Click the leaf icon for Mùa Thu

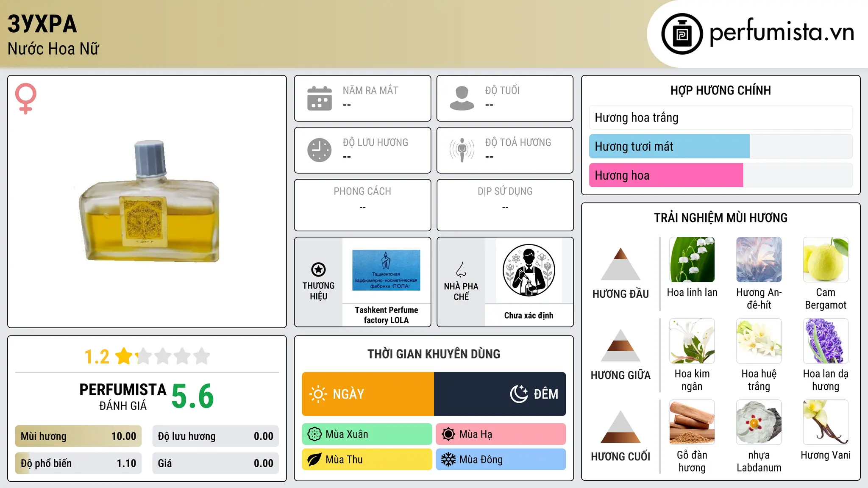coord(314,460)
